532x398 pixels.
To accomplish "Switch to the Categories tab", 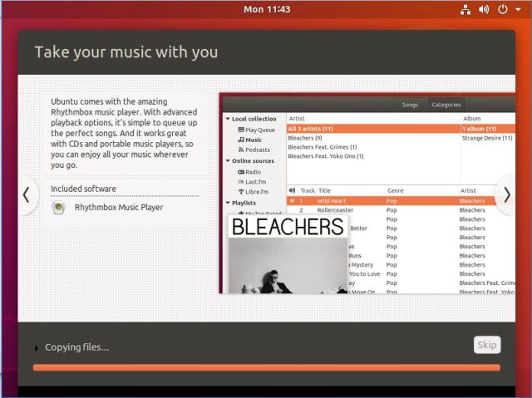I will tap(446, 105).
